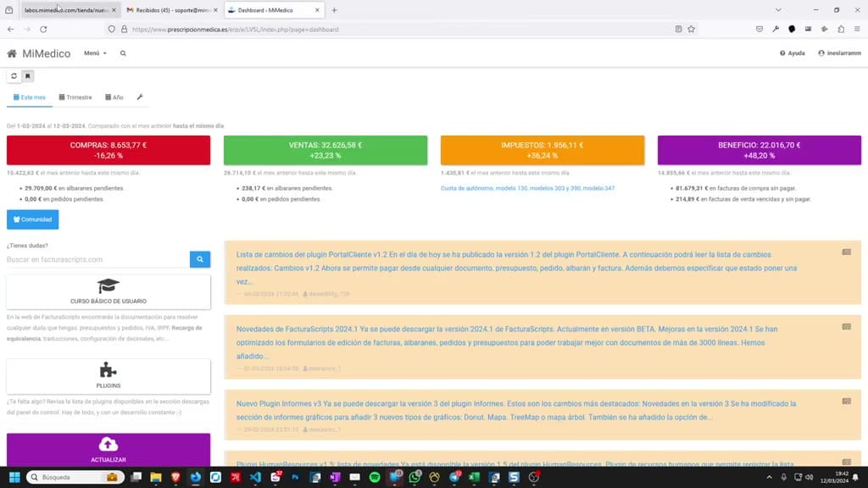Bookmark this page with the star icon
Image resolution: width=868 pixels, height=488 pixels.
[x=692, y=30]
